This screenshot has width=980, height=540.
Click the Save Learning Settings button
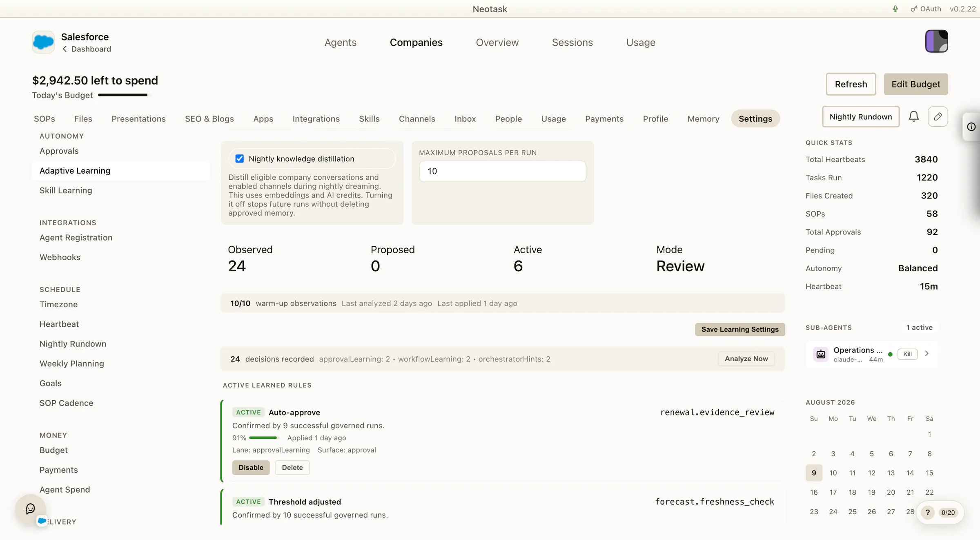point(740,330)
